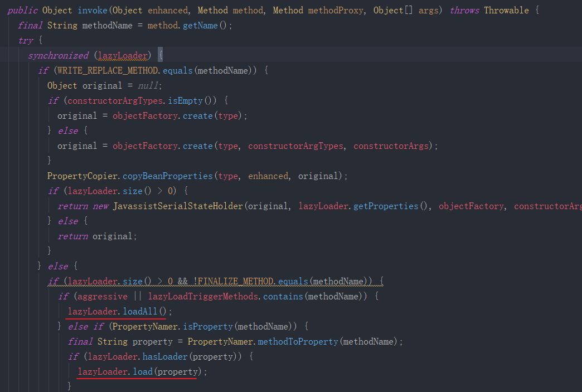
Task: Click 'Object original' declaration
Action: pos(85,86)
